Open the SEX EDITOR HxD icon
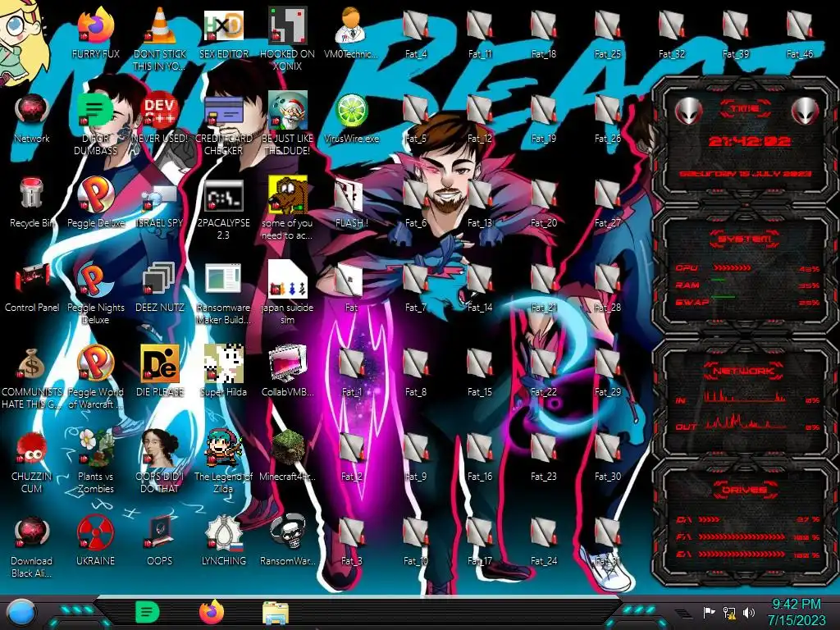 [x=223, y=25]
